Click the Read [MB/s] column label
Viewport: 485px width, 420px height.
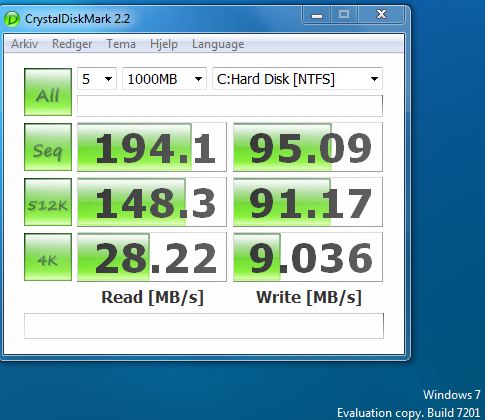click(x=152, y=297)
